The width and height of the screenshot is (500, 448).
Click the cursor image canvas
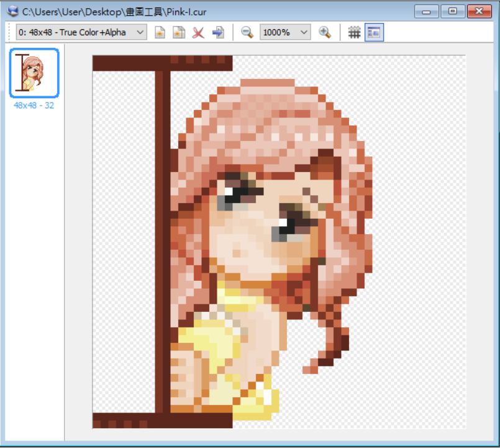(x=279, y=242)
